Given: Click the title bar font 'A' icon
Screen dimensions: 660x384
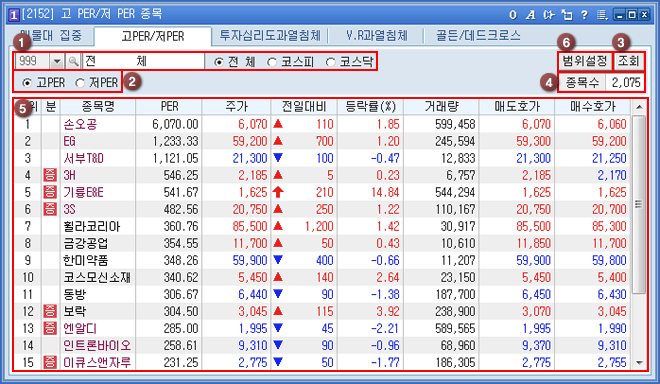Looking at the screenshot, I should pos(531,15).
